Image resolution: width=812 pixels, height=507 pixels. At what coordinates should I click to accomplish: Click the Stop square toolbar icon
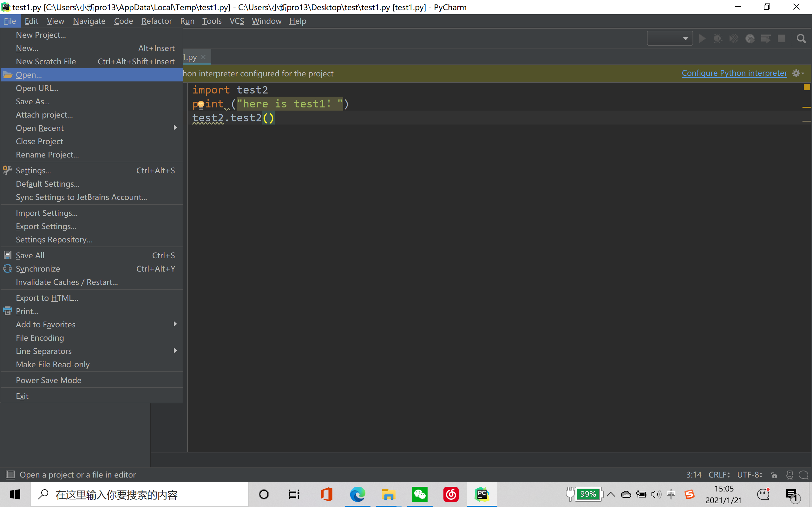click(x=782, y=39)
